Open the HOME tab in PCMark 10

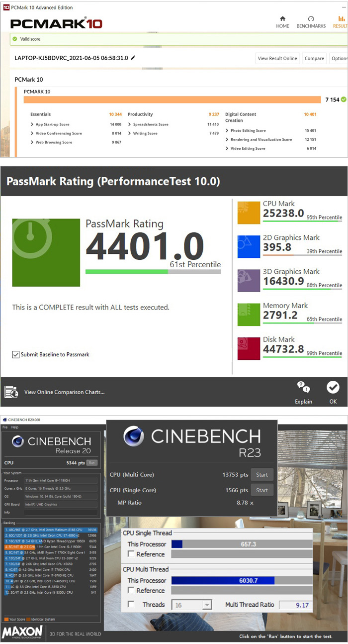[x=282, y=22]
